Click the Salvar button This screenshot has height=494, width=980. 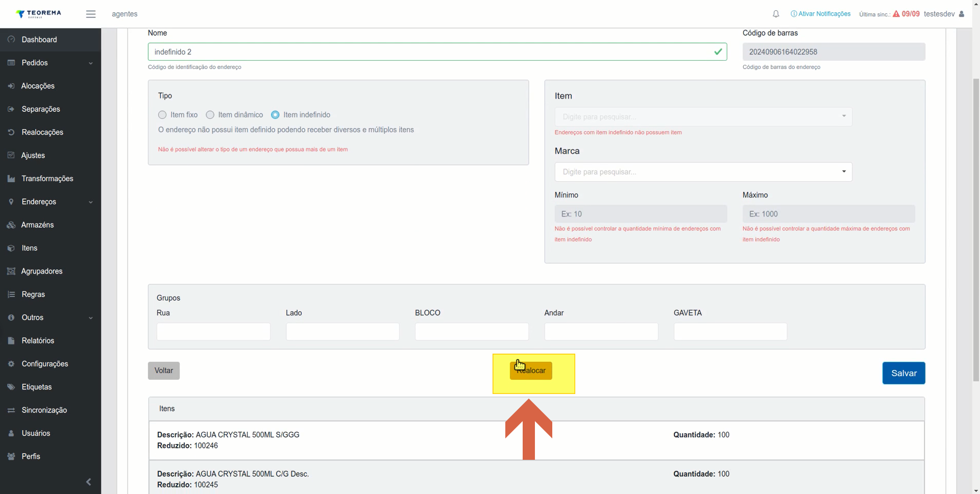point(903,373)
